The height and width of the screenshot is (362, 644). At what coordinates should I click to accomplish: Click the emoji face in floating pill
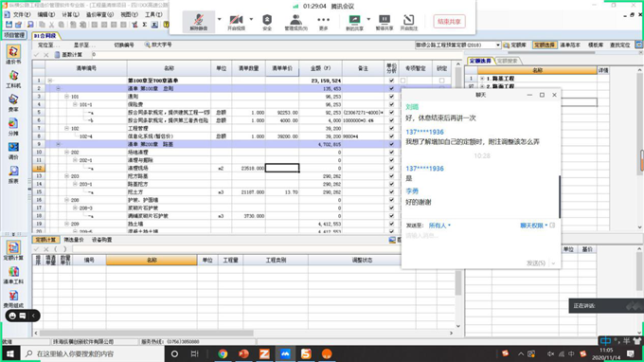pyautogui.click(x=12, y=316)
